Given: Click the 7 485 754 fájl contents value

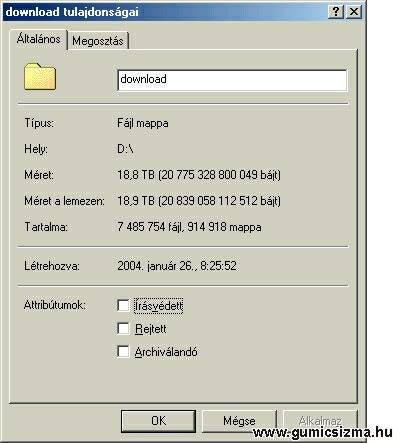Looking at the screenshot, I should click(189, 227).
